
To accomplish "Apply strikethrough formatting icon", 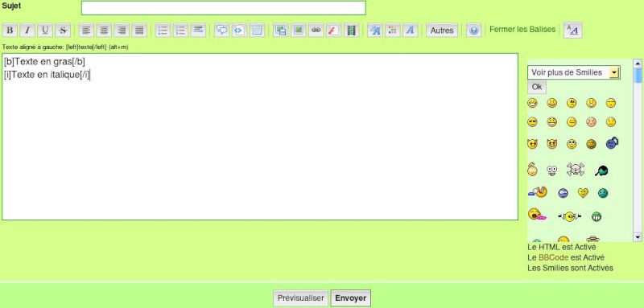I will pyautogui.click(x=63, y=31).
